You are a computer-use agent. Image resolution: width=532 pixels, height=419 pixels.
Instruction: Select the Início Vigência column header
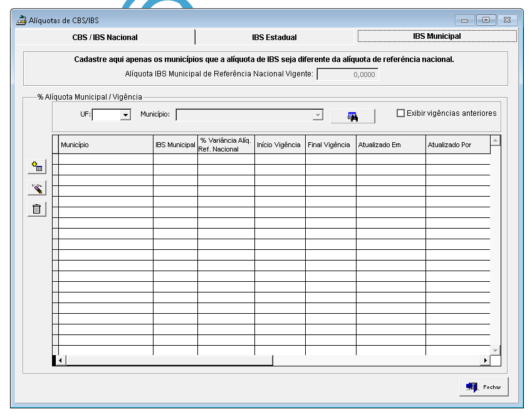279,145
